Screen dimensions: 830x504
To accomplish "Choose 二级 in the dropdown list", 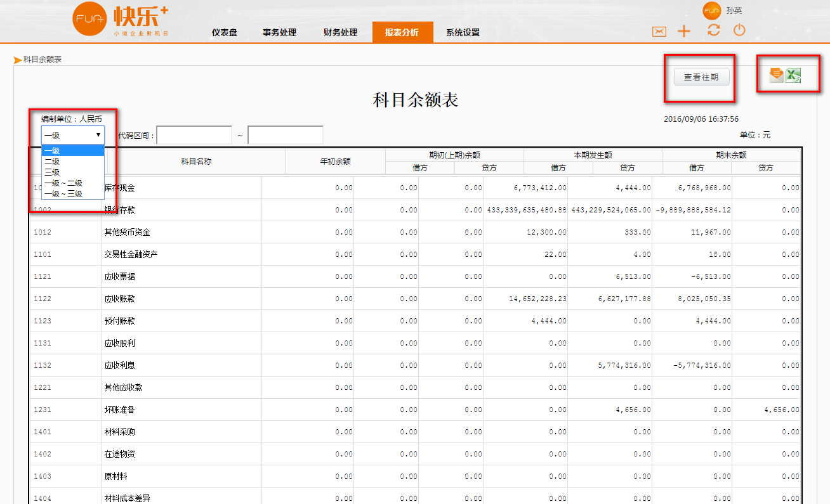I will tap(73, 162).
